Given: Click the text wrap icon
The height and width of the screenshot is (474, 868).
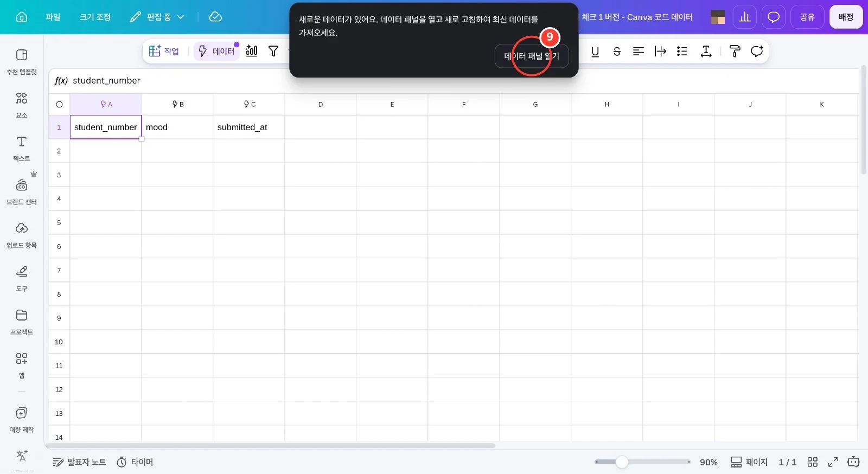Looking at the screenshot, I should coord(660,51).
